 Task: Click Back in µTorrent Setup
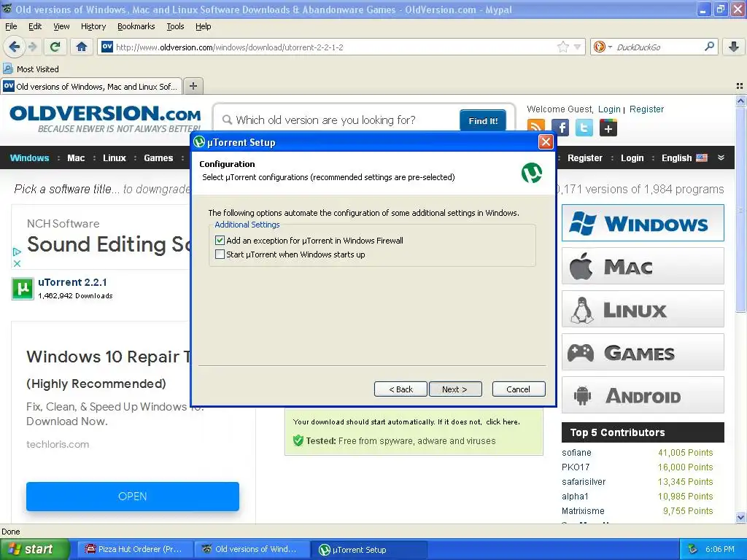400,389
